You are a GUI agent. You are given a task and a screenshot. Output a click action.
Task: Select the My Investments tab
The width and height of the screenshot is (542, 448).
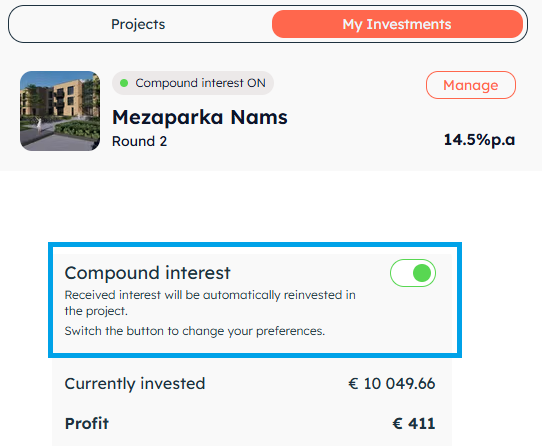[397, 24]
